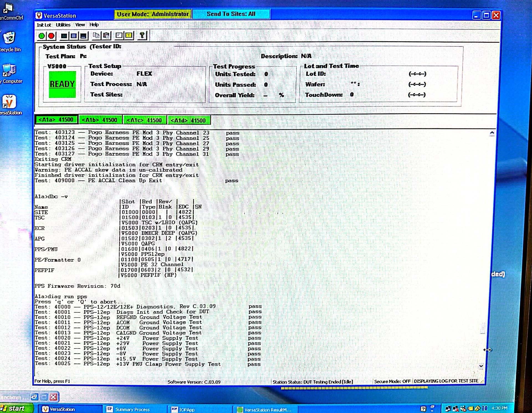Viewport: 532px width, 413px height.
Task: Click the log scrollbar up arrow
Action: (x=492, y=133)
